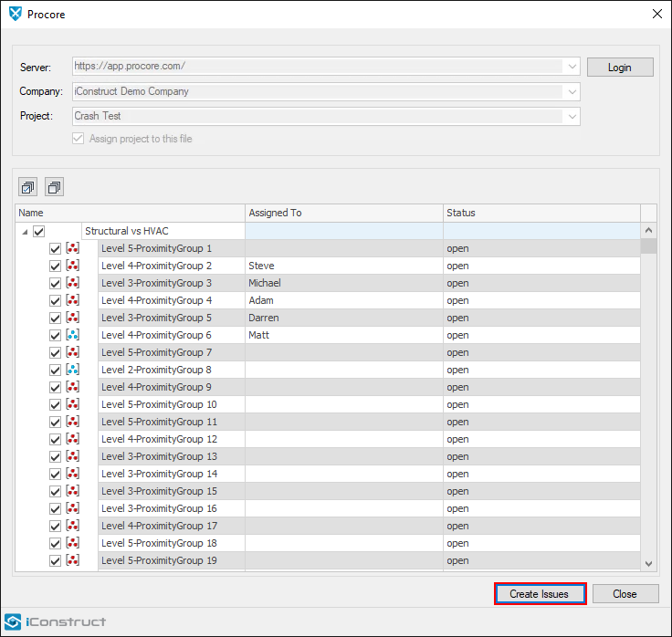Click the clash icon for Level 3-ProximityGroup 13
672x637 pixels.
(x=73, y=456)
